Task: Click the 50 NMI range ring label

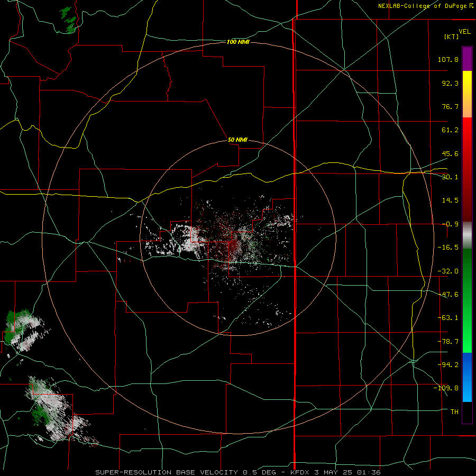Action: [237, 140]
